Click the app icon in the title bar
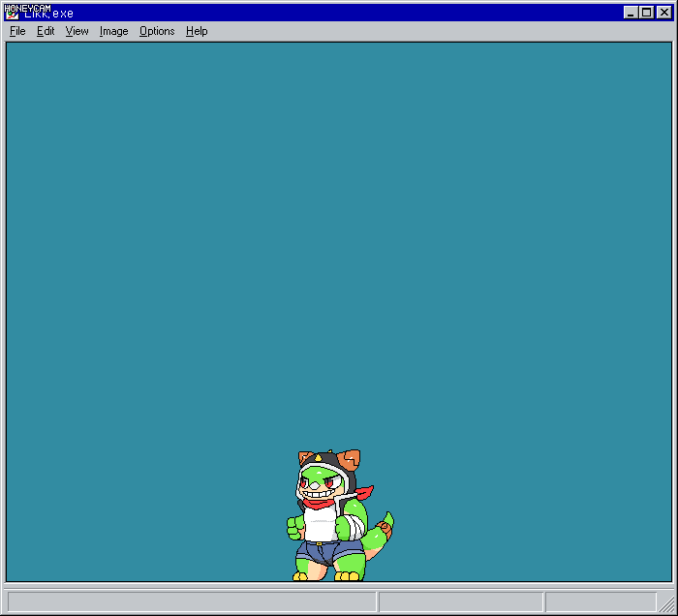Image resolution: width=678 pixels, height=616 pixels. [x=12, y=13]
